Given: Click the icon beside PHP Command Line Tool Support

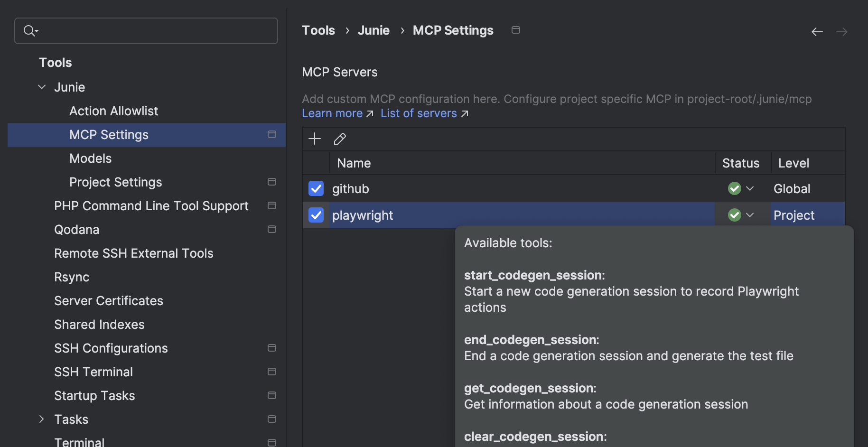Looking at the screenshot, I should pyautogui.click(x=271, y=205).
